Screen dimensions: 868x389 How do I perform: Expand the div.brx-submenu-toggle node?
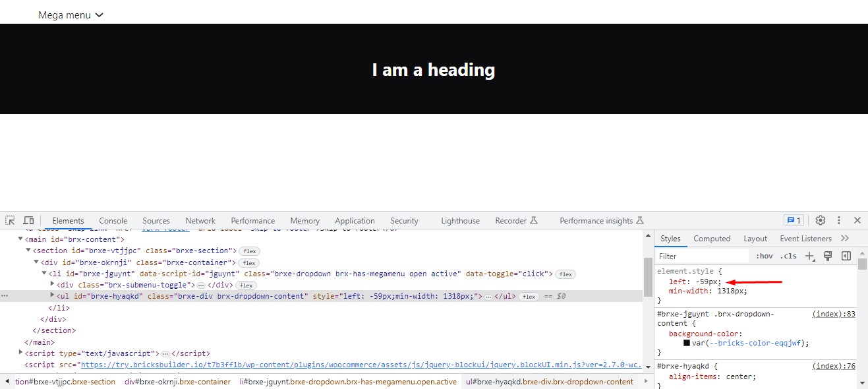tap(53, 285)
